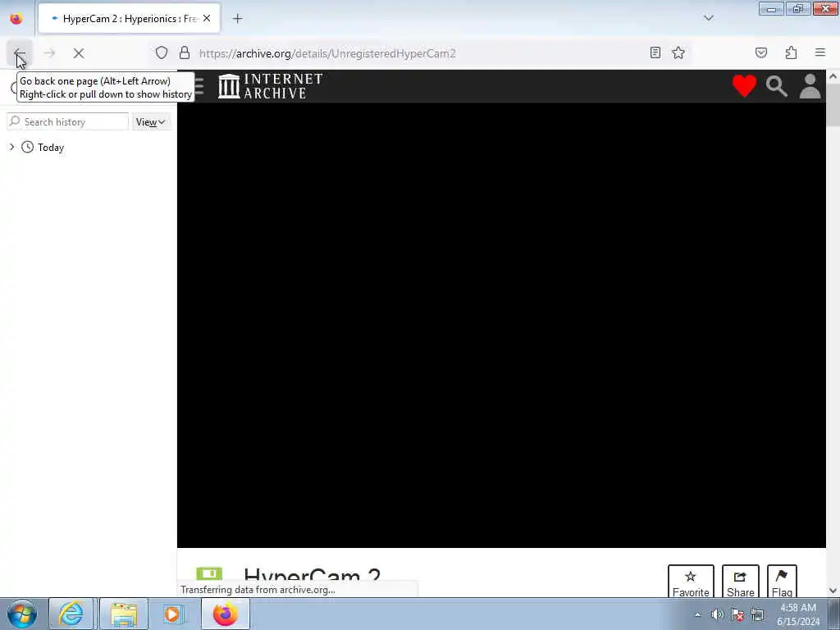The height and width of the screenshot is (630, 840).
Task: Open the volume speaker tray icon
Action: click(717, 614)
